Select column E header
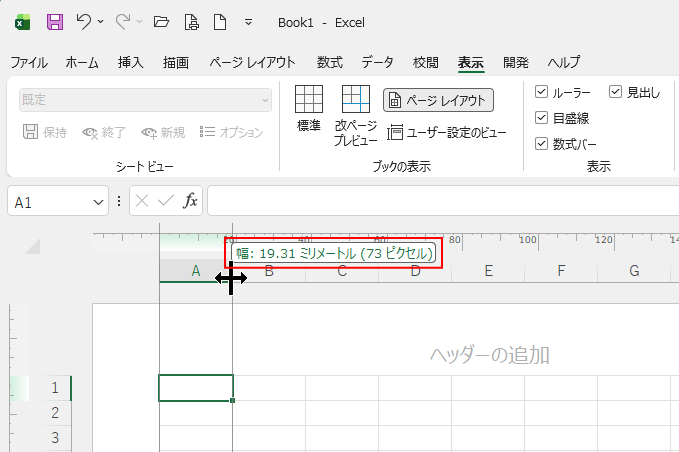Viewport: 679px width, 452px height. tap(488, 271)
